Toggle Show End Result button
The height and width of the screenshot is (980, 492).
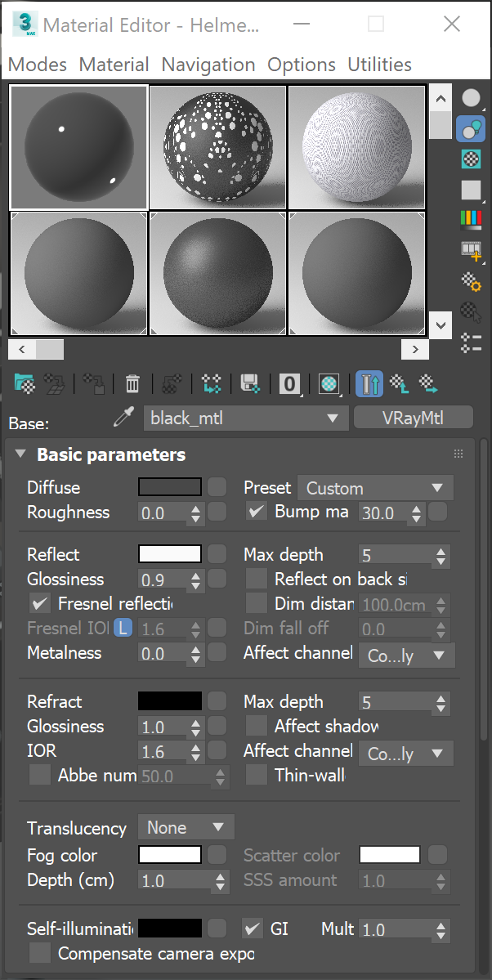pos(369,383)
